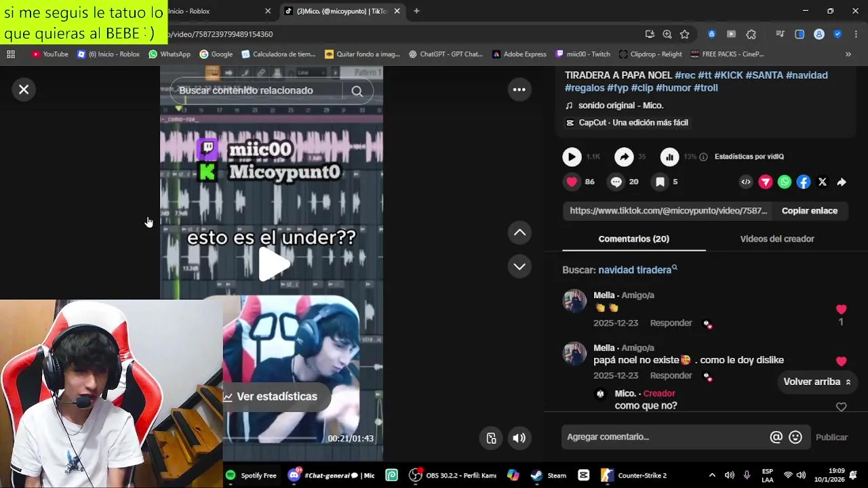The width and height of the screenshot is (868, 488).
Task: Open CapCut - Una edición más fácil link
Action: coord(627,123)
